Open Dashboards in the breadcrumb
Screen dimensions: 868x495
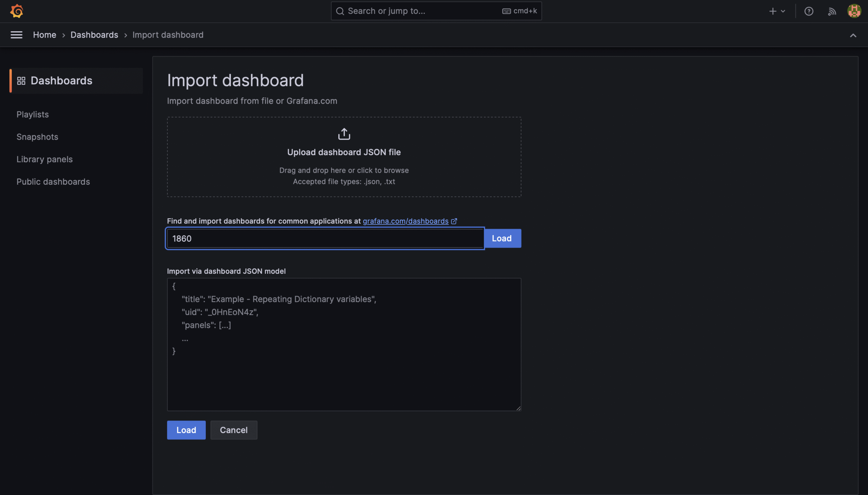94,35
